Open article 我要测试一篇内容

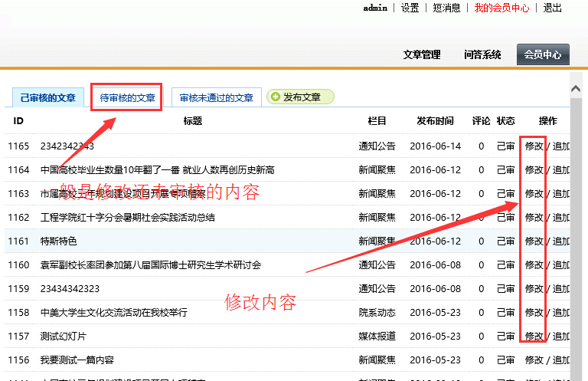click(x=77, y=360)
